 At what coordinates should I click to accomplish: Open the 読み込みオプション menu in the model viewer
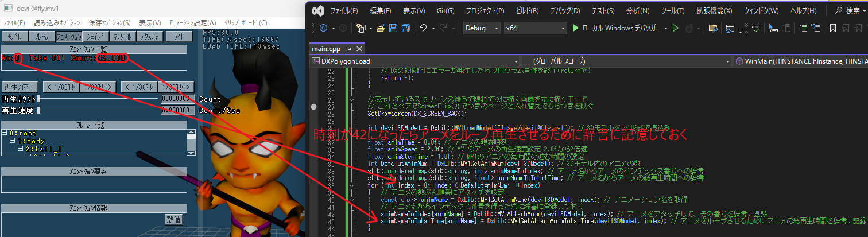pos(57,22)
